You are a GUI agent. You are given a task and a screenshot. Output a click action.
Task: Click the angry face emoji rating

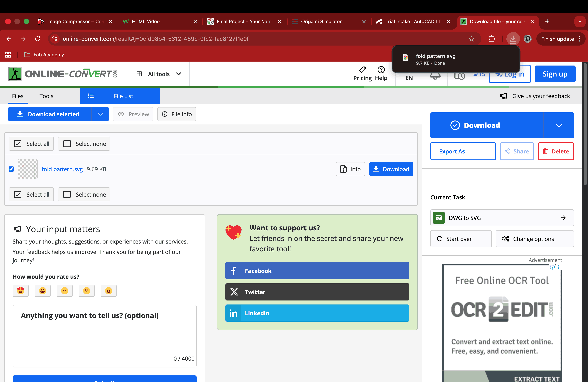(x=108, y=291)
